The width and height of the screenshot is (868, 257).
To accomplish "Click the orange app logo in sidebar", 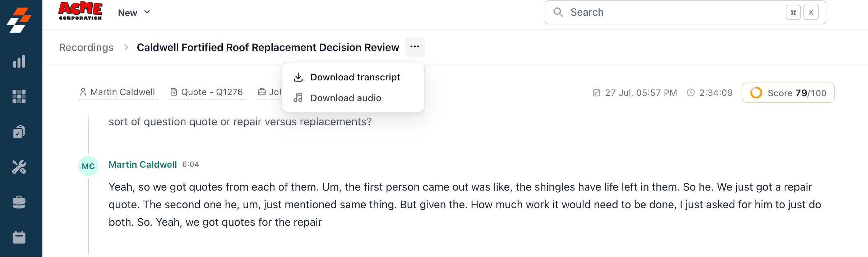I will click(19, 20).
